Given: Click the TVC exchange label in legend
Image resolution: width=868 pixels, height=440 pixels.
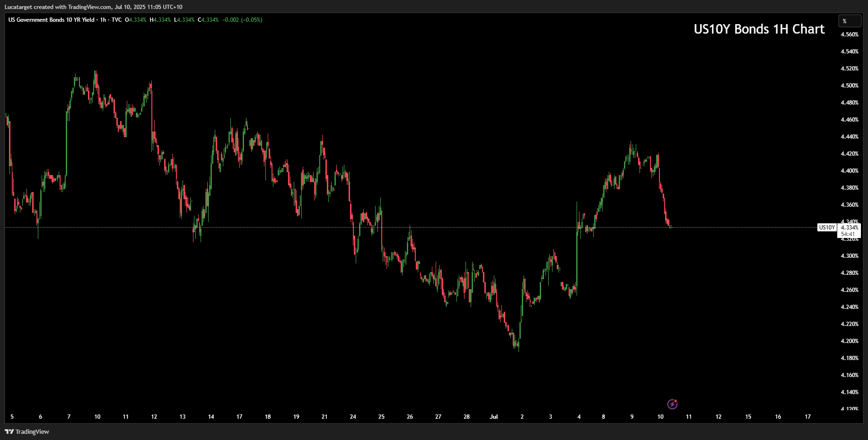Looking at the screenshot, I should pos(116,20).
